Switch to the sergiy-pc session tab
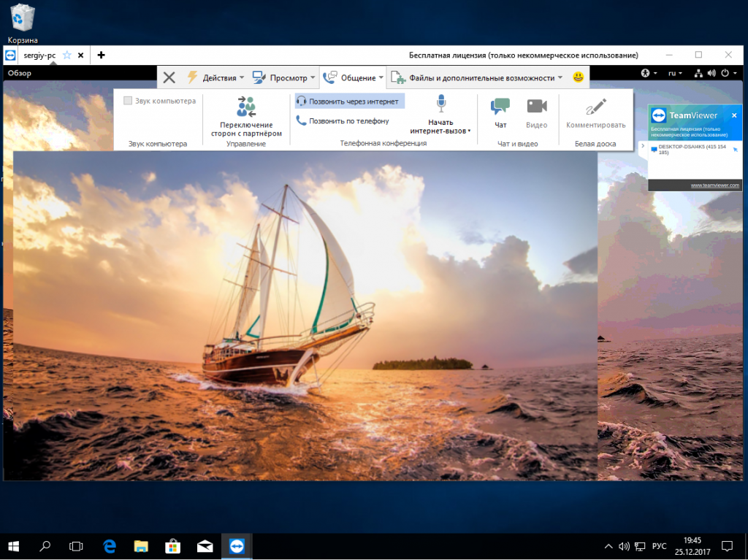 [x=39, y=55]
